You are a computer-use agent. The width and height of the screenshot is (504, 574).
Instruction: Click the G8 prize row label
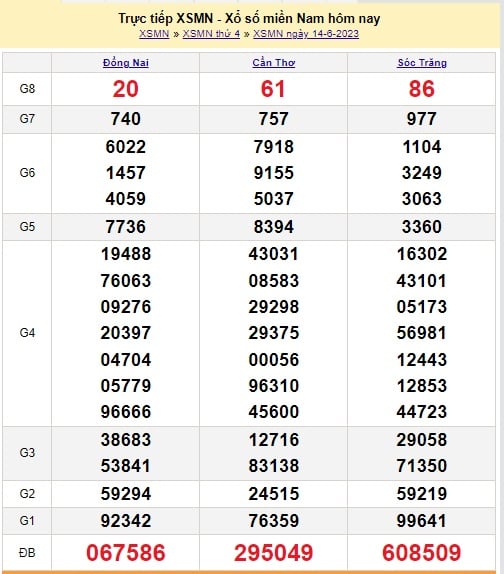pos(27,89)
